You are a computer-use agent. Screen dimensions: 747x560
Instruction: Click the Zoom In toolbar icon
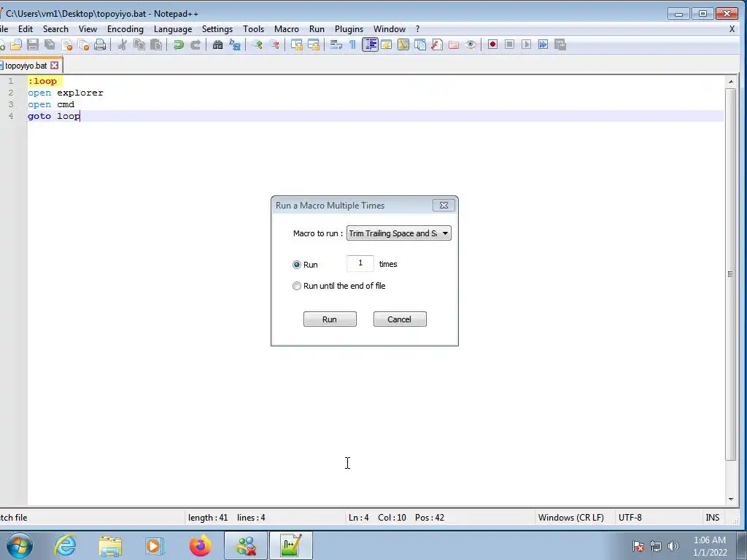point(258,44)
